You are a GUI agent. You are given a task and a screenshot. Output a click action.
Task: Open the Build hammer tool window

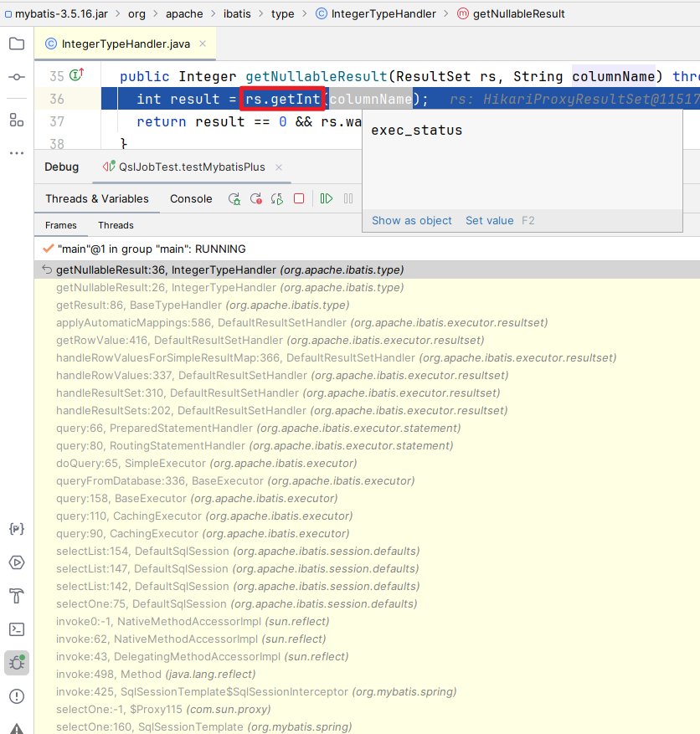(17, 596)
